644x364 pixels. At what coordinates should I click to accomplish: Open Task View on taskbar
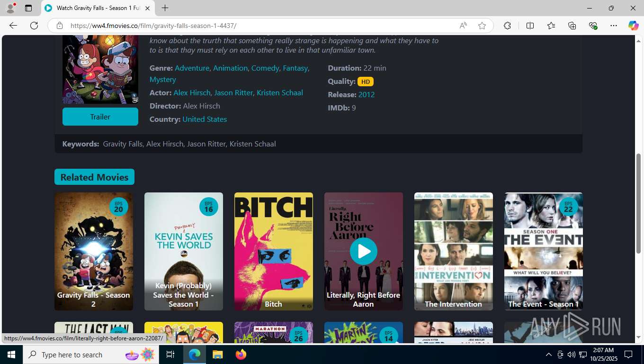tap(170, 355)
